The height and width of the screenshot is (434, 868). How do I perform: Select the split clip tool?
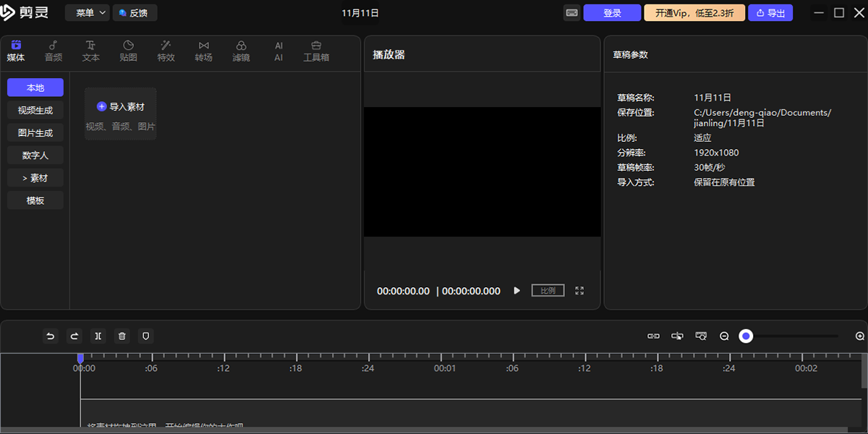pos(98,336)
